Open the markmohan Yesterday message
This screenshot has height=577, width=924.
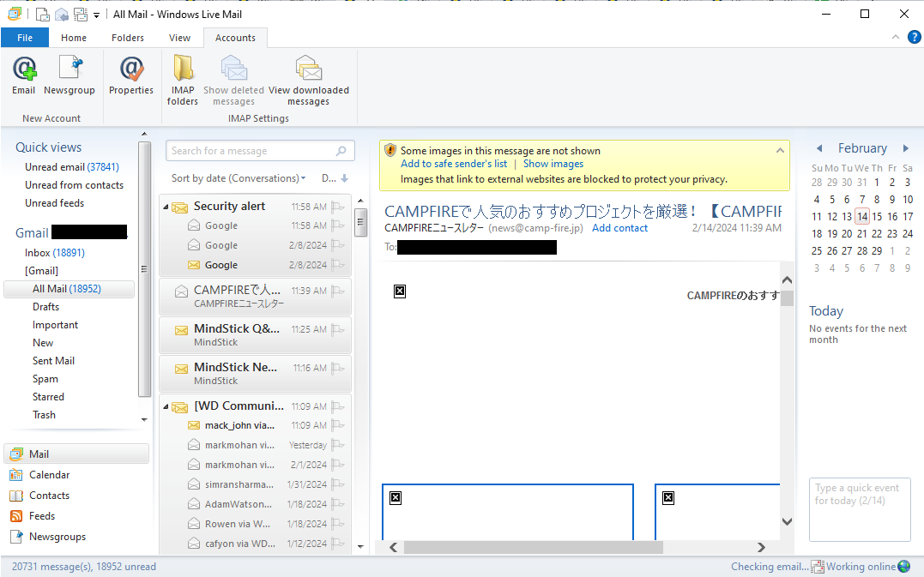coord(257,445)
